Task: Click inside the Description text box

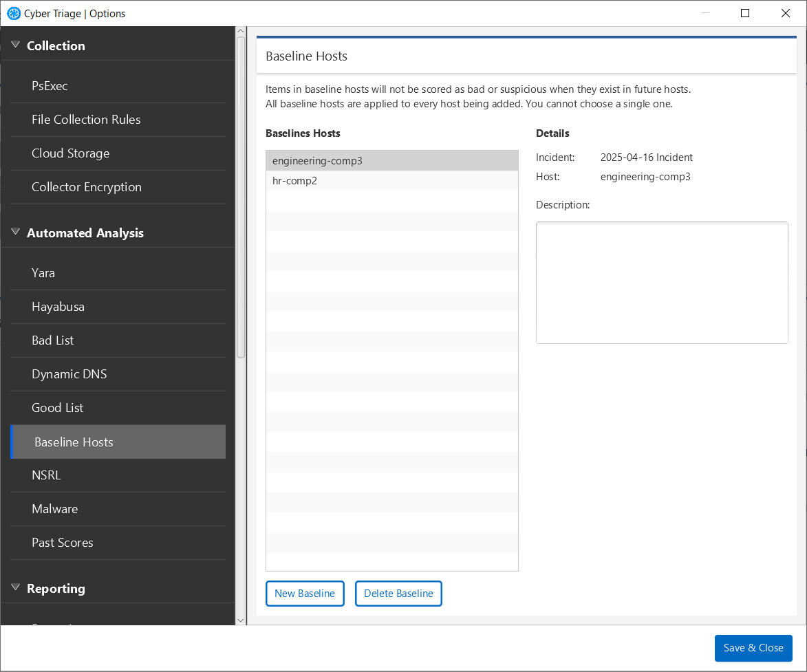Action: (661, 282)
